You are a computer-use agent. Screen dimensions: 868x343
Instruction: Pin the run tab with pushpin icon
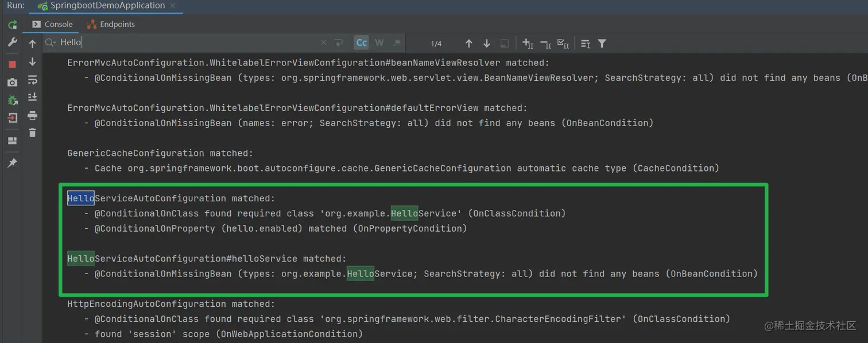point(12,163)
